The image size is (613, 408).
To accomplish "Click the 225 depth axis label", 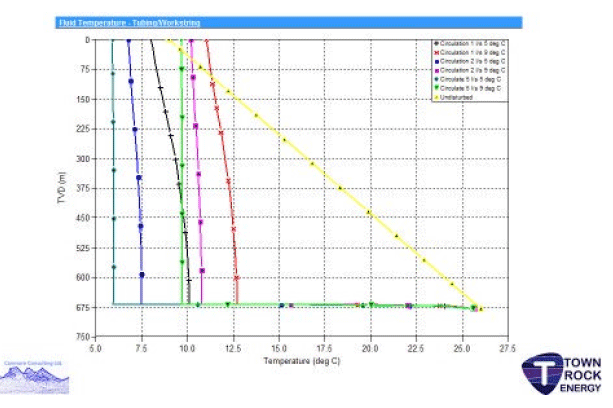I will click(83, 129).
